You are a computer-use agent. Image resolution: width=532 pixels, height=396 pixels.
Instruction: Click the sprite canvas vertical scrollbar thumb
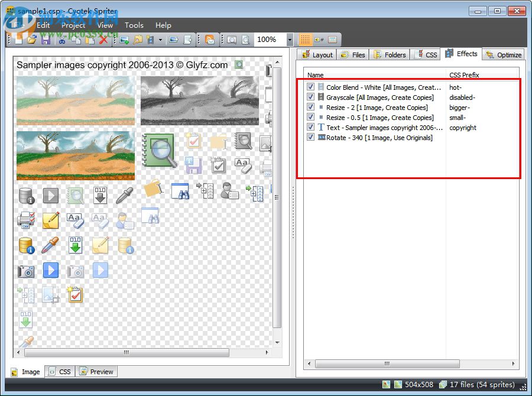coord(277,197)
